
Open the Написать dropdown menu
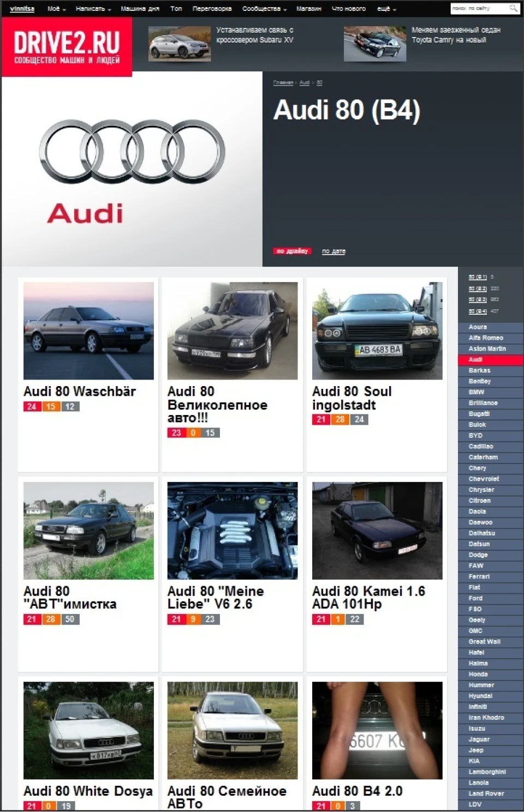coord(93,9)
